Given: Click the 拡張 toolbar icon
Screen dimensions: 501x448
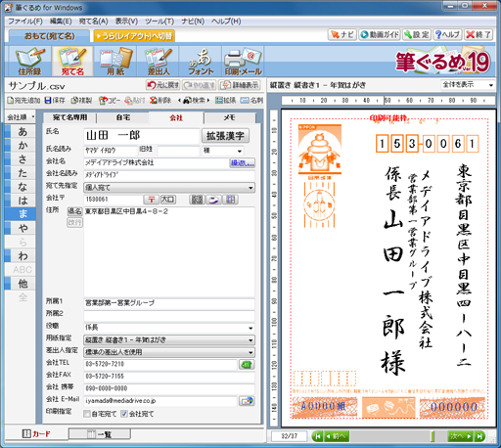Looking at the screenshot, I should click(226, 101).
